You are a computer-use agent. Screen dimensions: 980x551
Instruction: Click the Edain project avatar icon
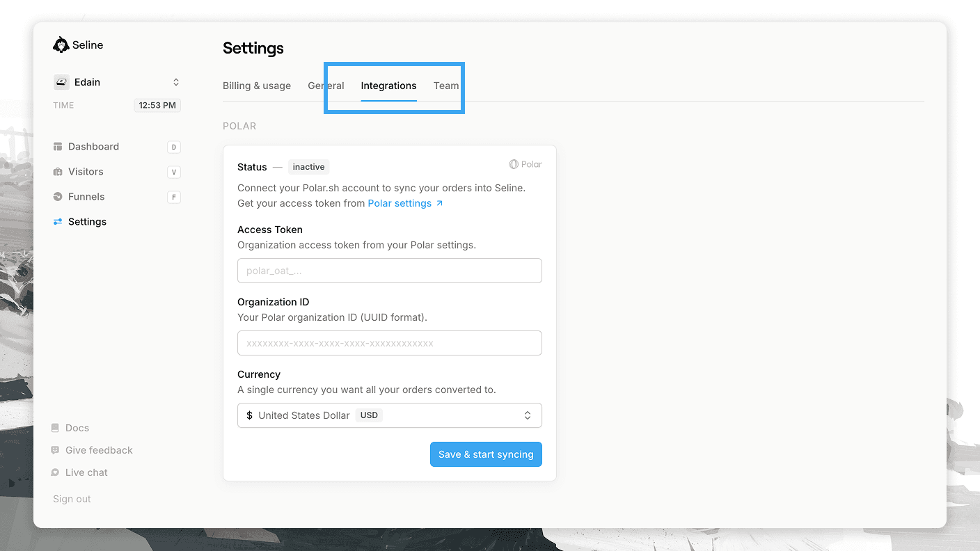click(61, 82)
